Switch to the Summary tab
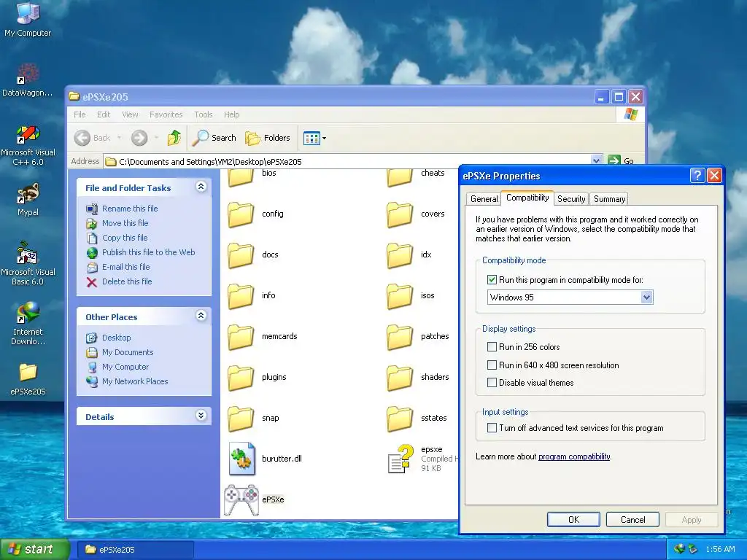The image size is (747, 560). click(x=609, y=199)
